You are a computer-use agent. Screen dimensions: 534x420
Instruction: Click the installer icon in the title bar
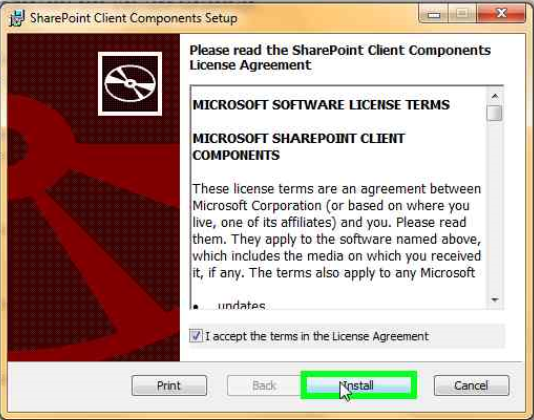pos(17,18)
